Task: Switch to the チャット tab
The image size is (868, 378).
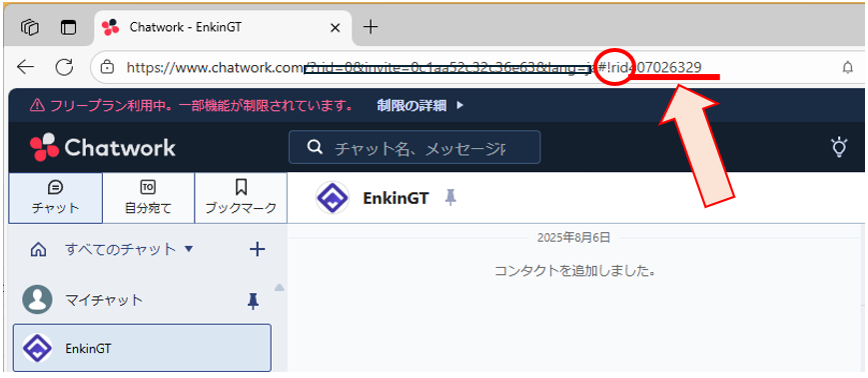Action: point(55,198)
